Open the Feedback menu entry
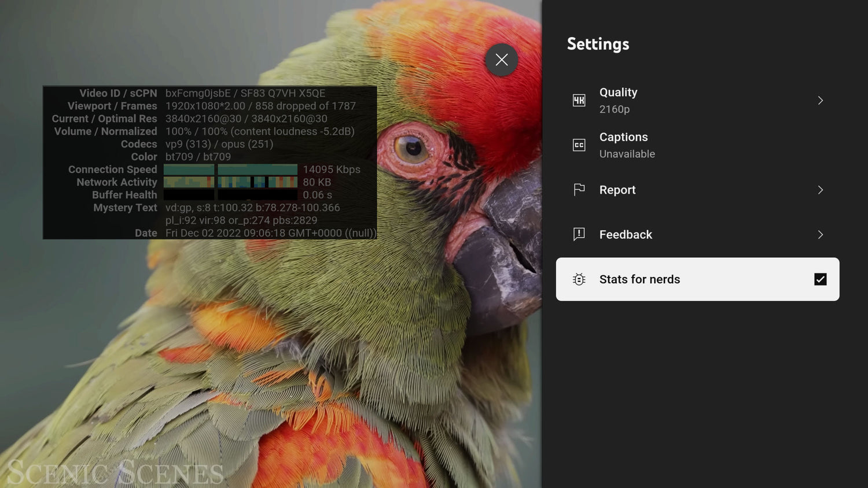 pyautogui.click(x=697, y=234)
